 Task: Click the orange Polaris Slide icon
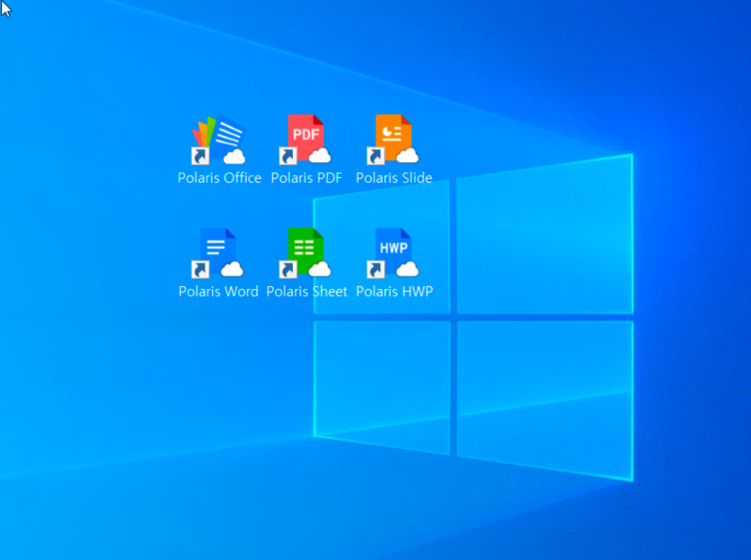393,139
